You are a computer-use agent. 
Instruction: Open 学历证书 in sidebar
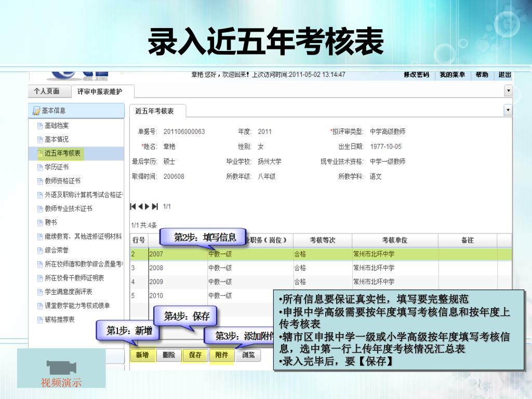click(57, 167)
